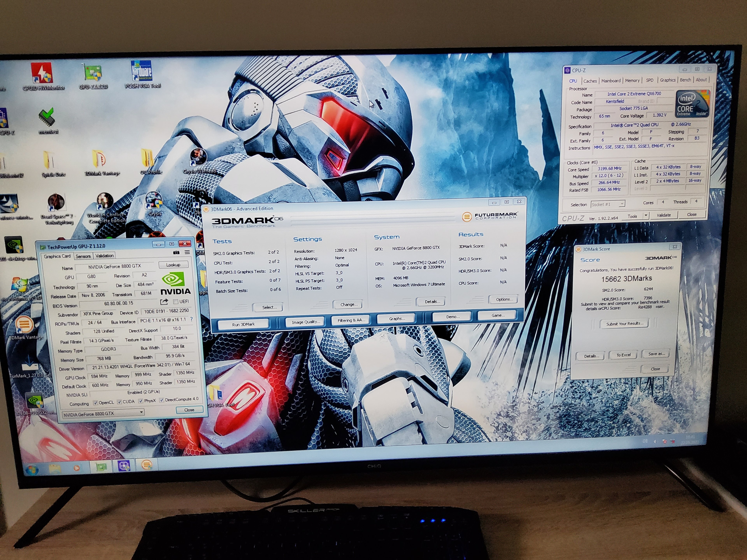
Task: Click the BIOS export share icon
Action: coord(164,302)
